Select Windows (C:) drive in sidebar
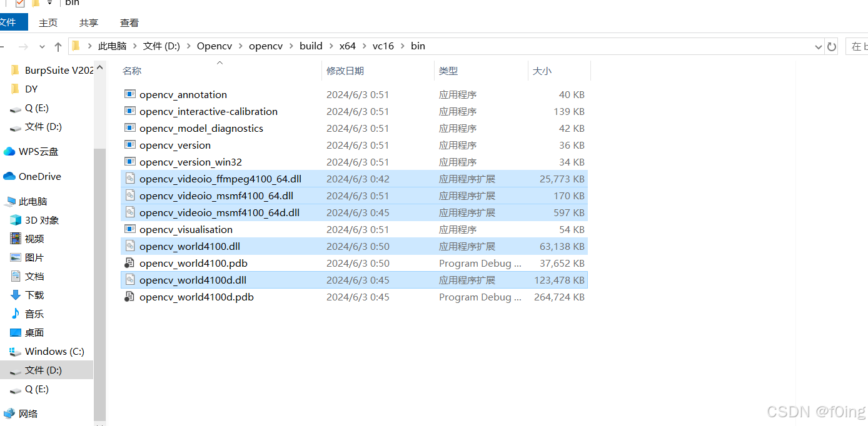The width and height of the screenshot is (868, 426). (48, 351)
